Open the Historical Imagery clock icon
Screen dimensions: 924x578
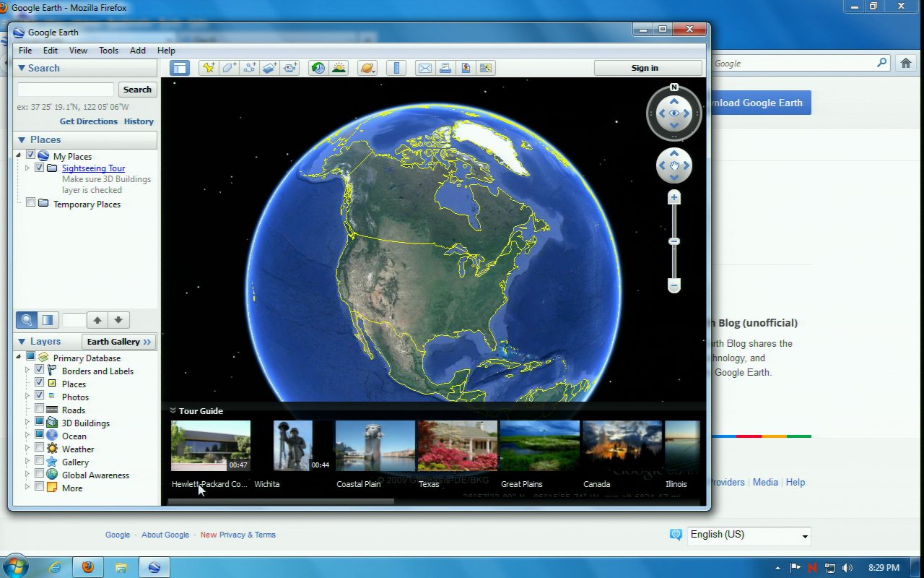(x=318, y=68)
